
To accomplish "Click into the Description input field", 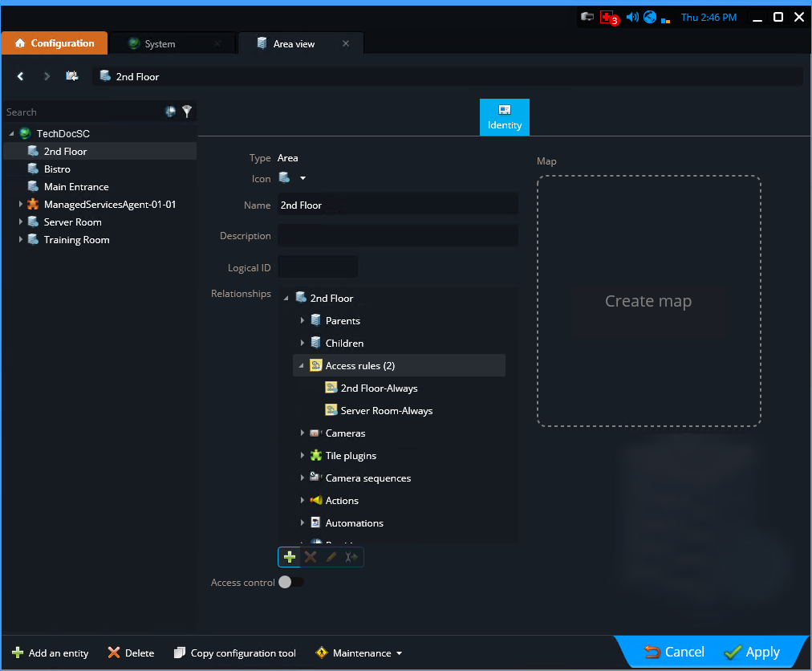I will [x=397, y=236].
